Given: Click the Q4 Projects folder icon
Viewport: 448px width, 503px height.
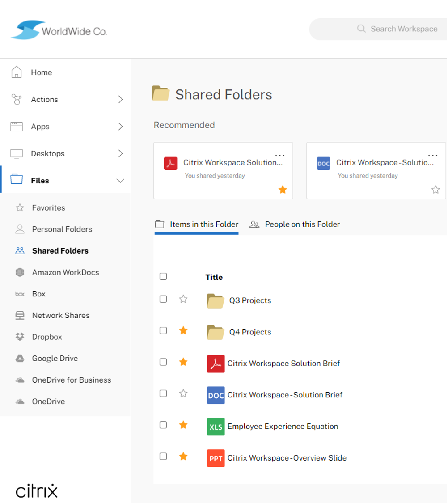Looking at the screenshot, I should coord(216,332).
